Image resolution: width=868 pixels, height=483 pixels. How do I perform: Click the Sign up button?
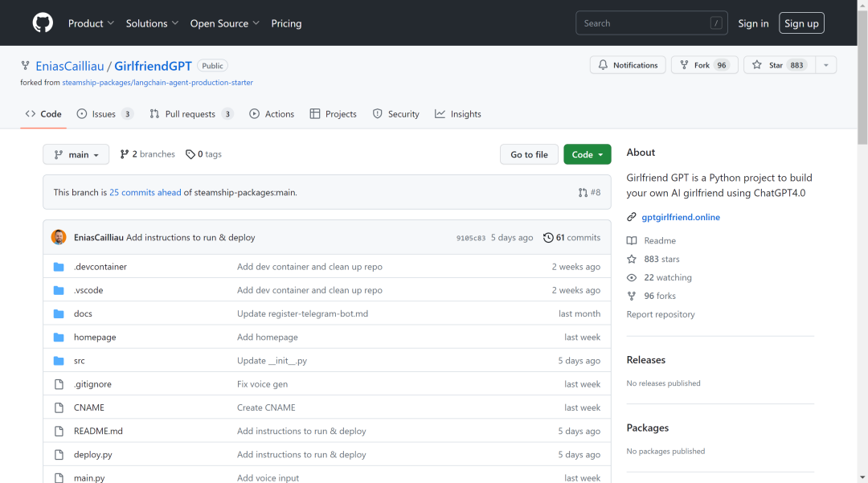point(801,23)
